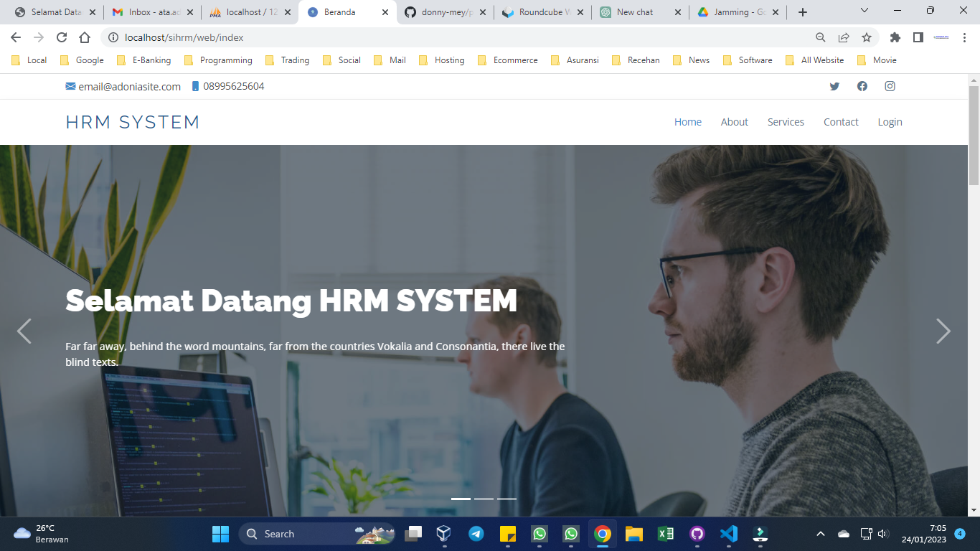The height and width of the screenshot is (551, 980).
Task: Reload the page
Action: pos(62,37)
